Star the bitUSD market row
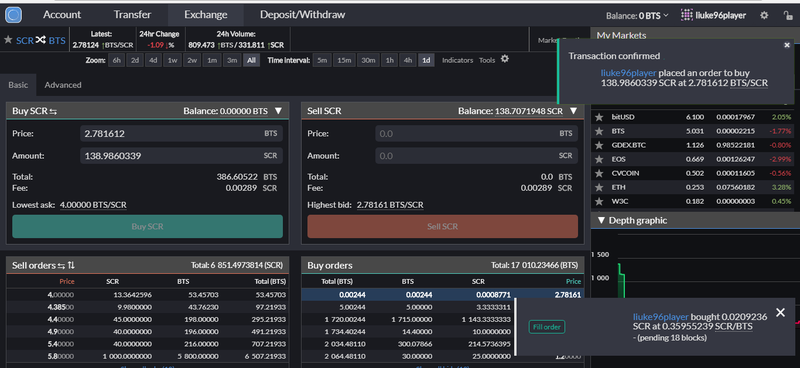 tap(599, 117)
